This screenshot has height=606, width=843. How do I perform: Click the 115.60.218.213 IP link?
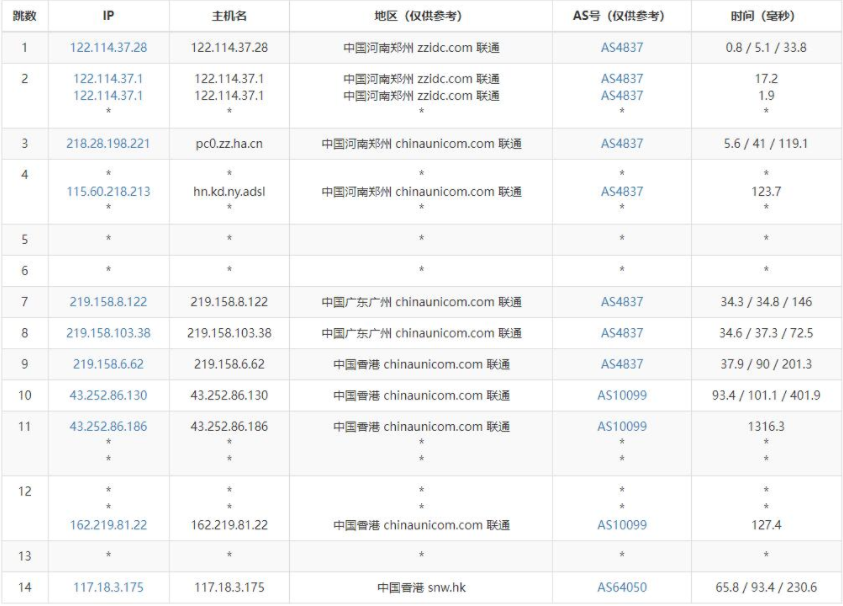[108, 191]
